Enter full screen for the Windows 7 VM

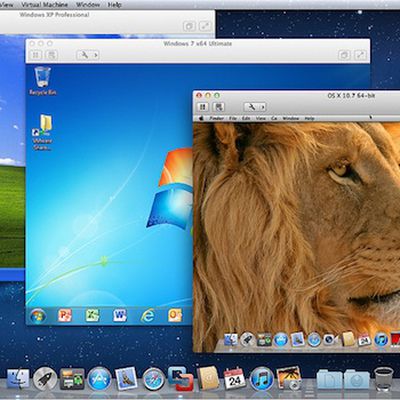361,55
